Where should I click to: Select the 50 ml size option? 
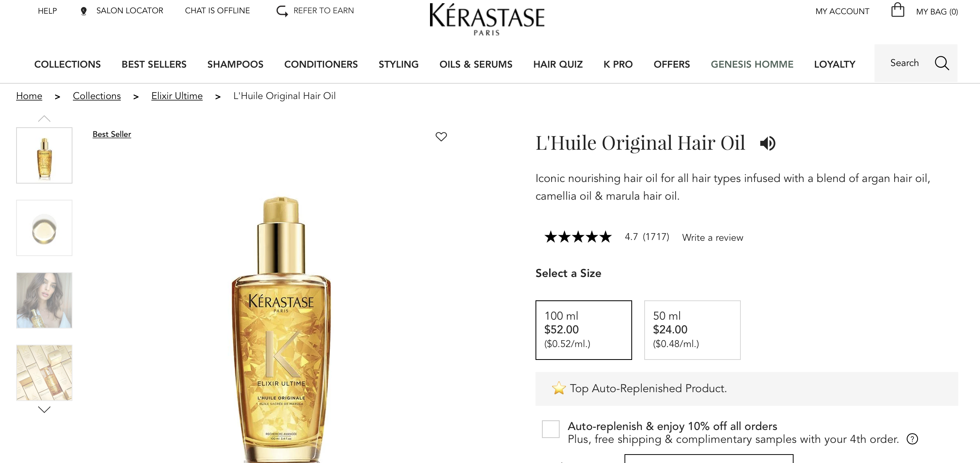pyautogui.click(x=692, y=330)
